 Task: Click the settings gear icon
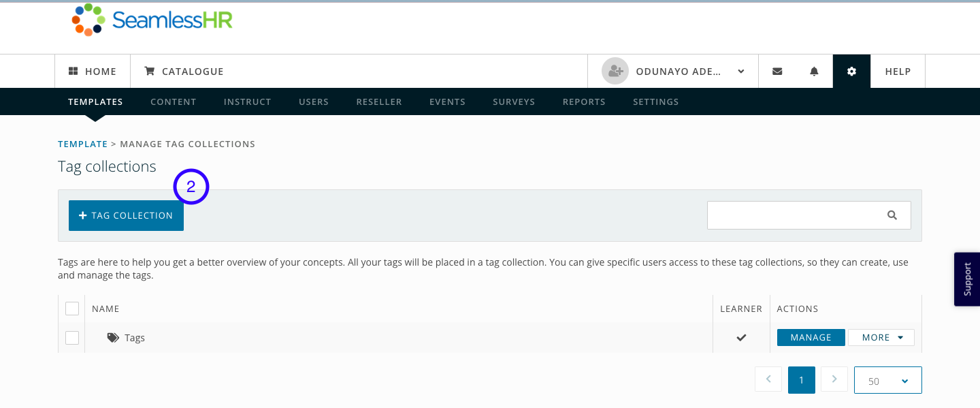(851, 72)
